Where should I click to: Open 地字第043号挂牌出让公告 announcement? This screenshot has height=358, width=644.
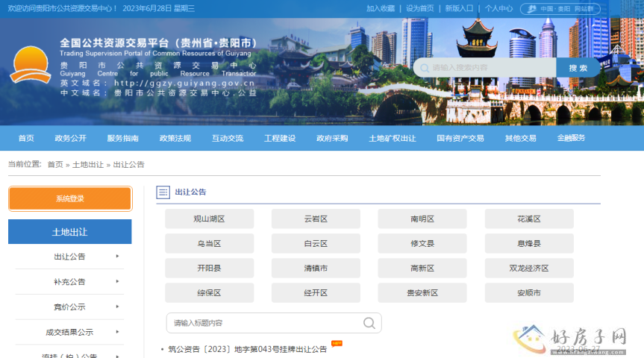(x=247, y=349)
